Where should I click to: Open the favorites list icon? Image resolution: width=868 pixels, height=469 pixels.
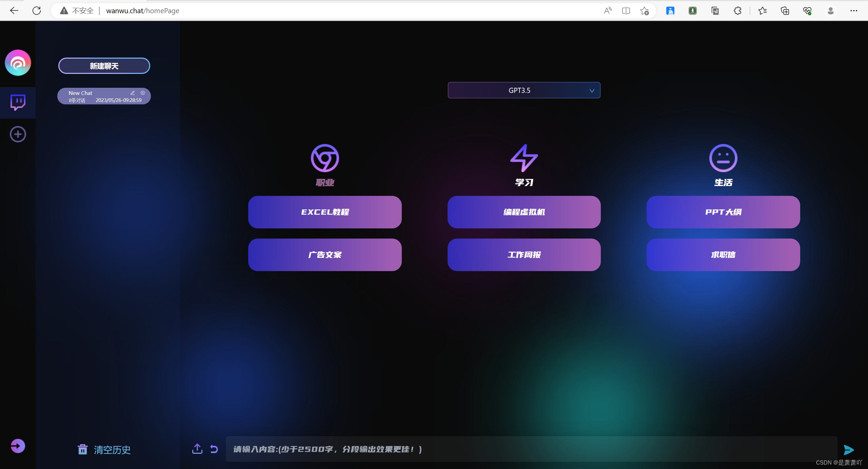coord(763,11)
